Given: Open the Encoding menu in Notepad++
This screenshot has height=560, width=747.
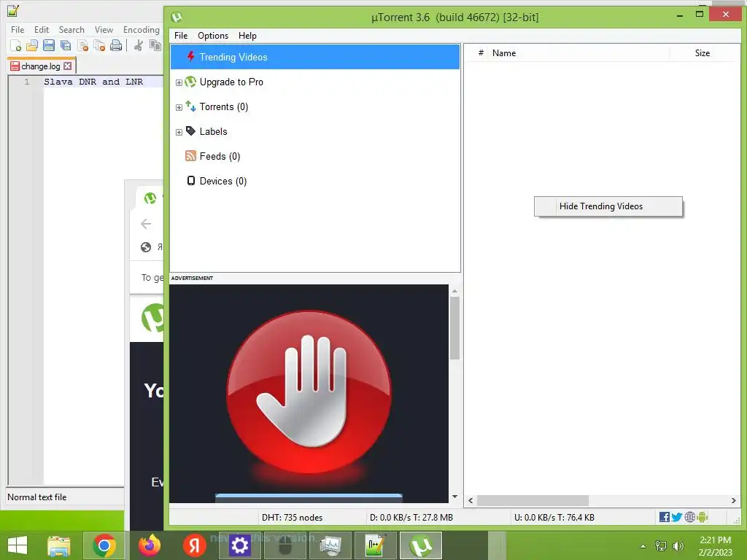Looking at the screenshot, I should click(x=141, y=29).
